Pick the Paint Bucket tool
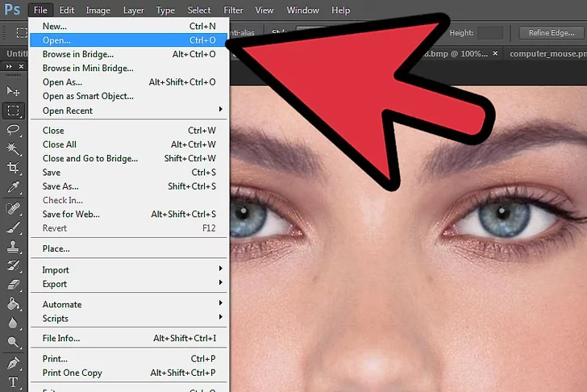The height and width of the screenshot is (392, 587). (x=13, y=304)
